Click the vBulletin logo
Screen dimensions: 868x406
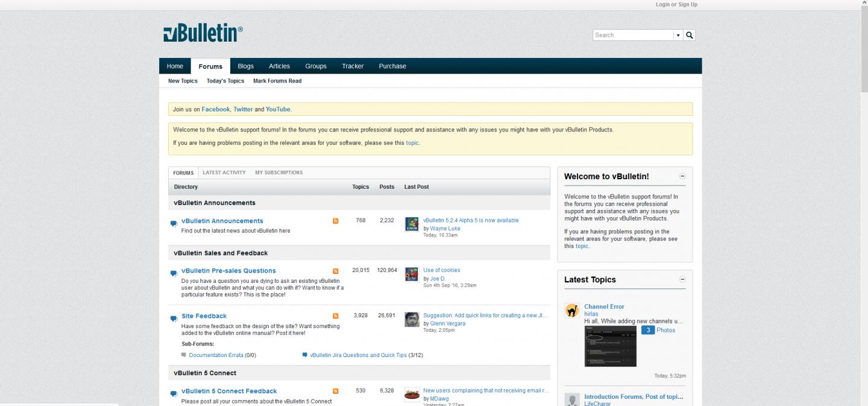click(x=203, y=33)
